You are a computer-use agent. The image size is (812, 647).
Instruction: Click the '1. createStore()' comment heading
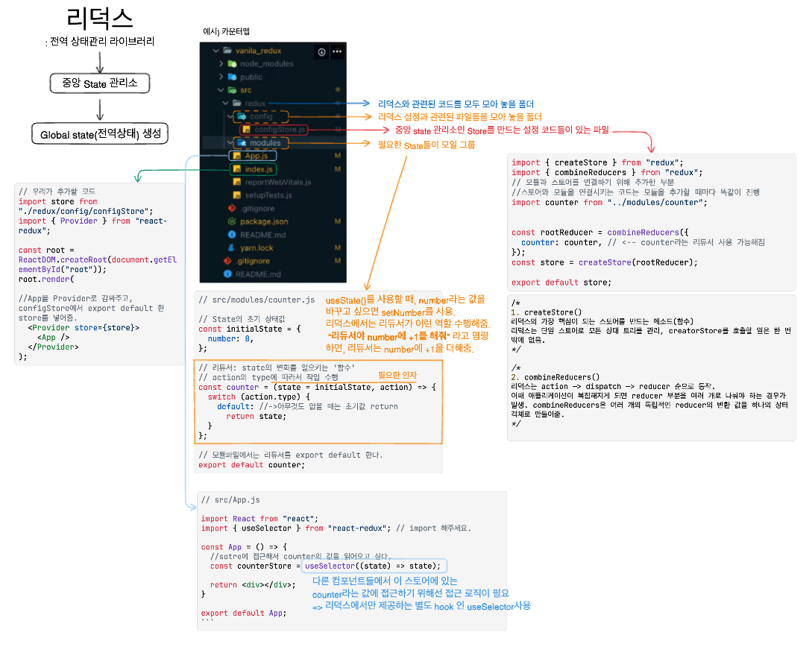pos(547,312)
